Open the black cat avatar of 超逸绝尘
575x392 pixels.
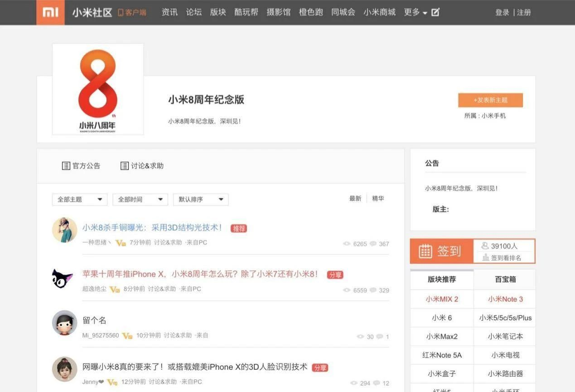(63, 278)
